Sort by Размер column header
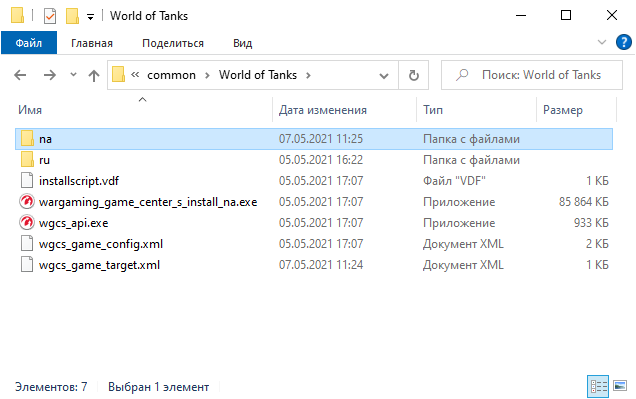 coord(563,110)
